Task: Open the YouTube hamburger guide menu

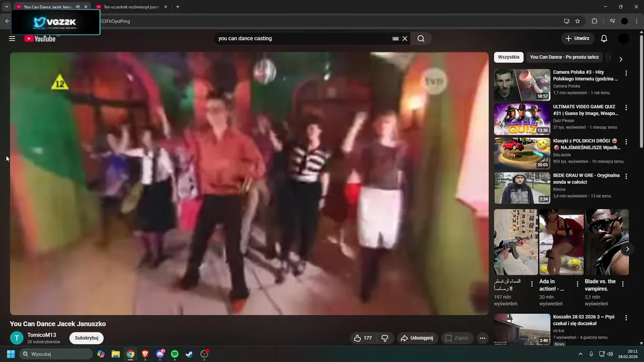Action: click(x=12, y=39)
